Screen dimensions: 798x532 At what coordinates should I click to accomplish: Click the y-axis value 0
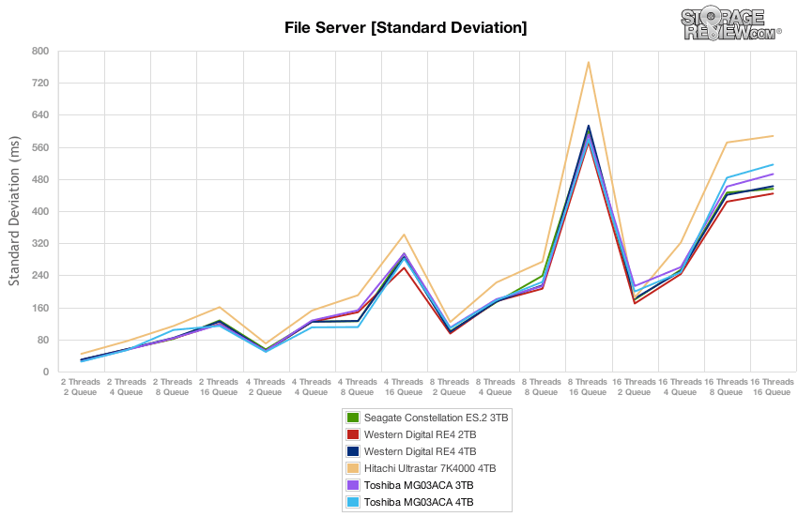point(46,372)
